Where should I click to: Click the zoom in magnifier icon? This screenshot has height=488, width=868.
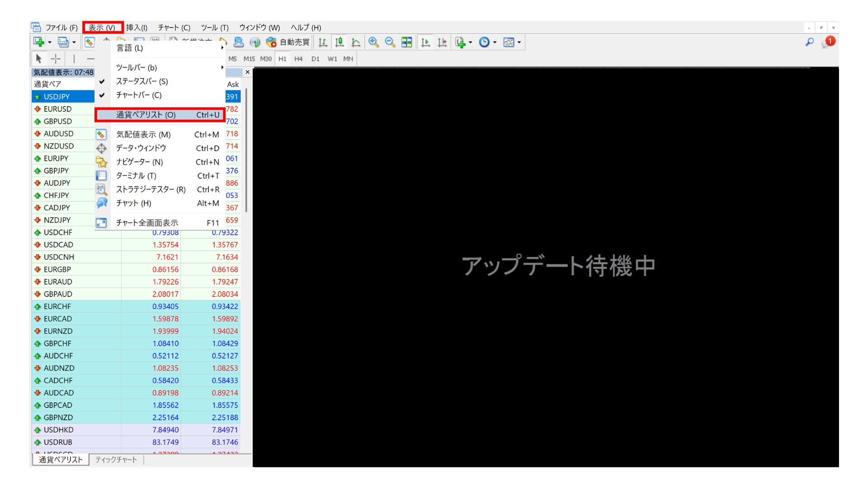tap(373, 42)
